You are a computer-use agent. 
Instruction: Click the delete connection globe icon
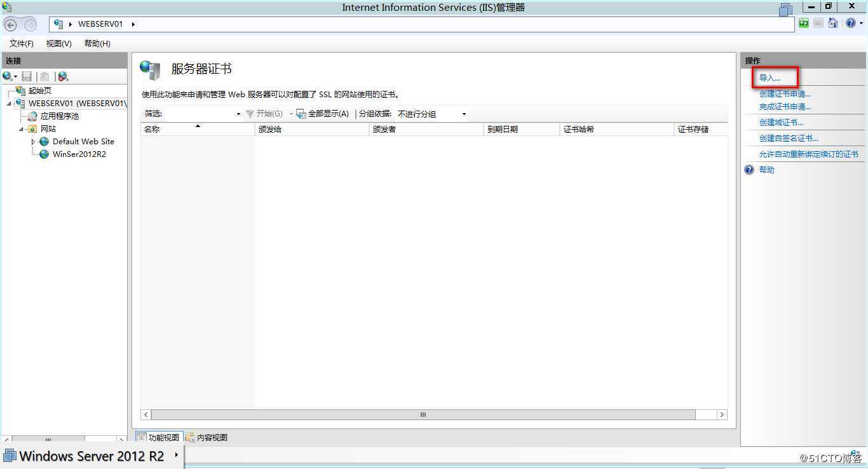(x=63, y=76)
